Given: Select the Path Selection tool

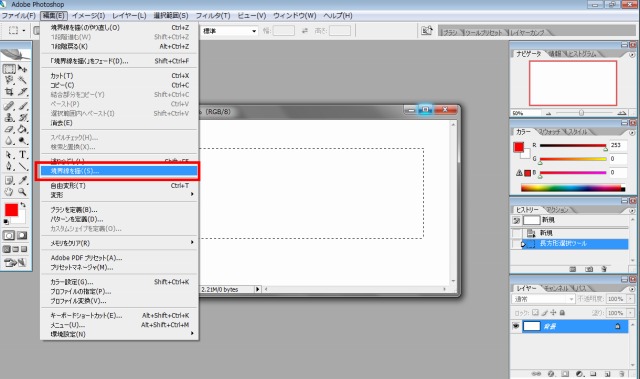Looking at the screenshot, I should coord(9,155).
